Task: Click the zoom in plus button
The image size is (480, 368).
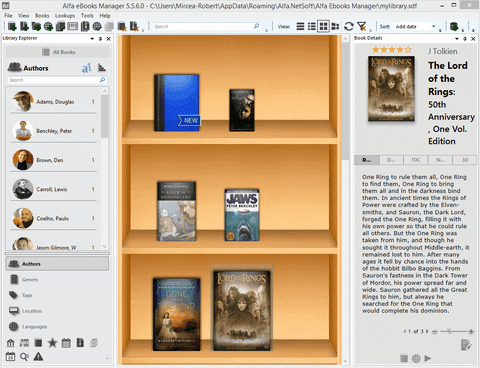Action: click(471, 331)
